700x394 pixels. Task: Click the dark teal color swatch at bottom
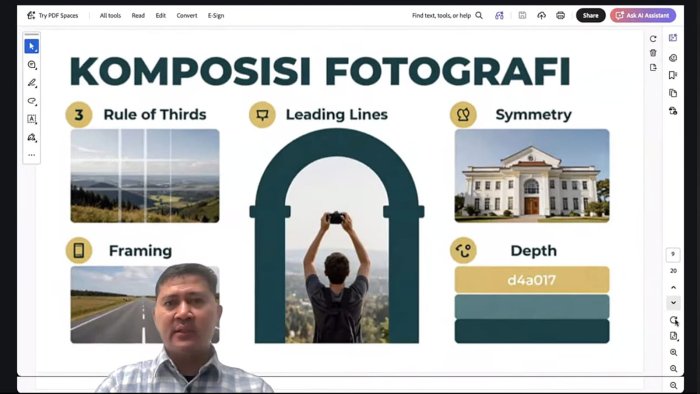click(x=532, y=331)
